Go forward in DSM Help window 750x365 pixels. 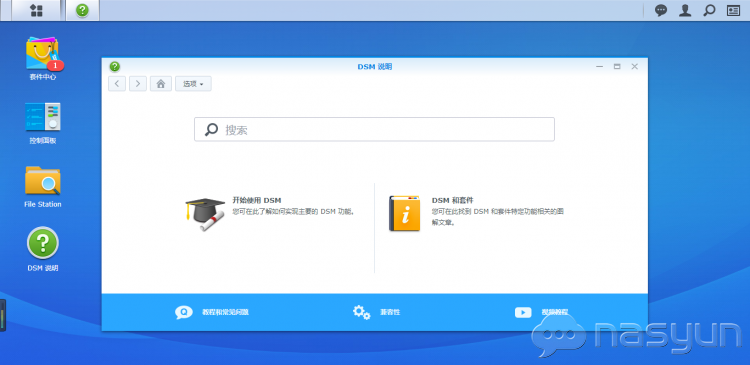(x=138, y=84)
